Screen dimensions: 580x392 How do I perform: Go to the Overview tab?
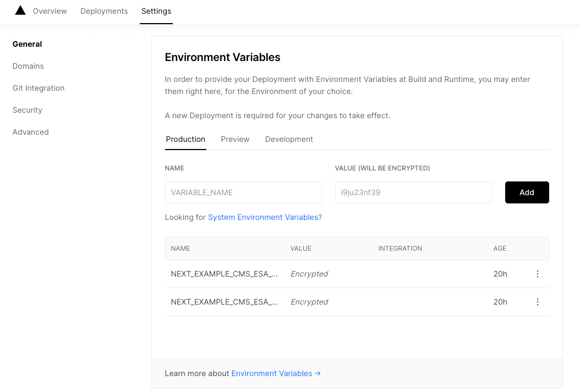tap(50, 11)
